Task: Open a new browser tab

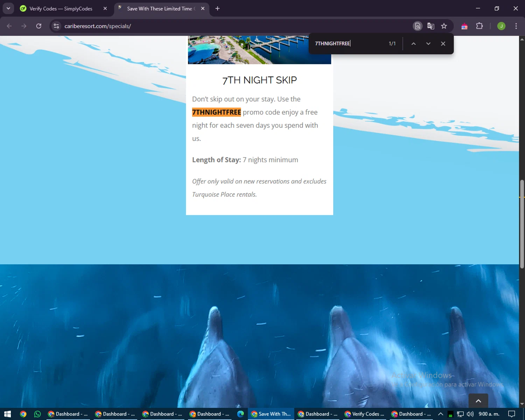Action: pos(217,8)
